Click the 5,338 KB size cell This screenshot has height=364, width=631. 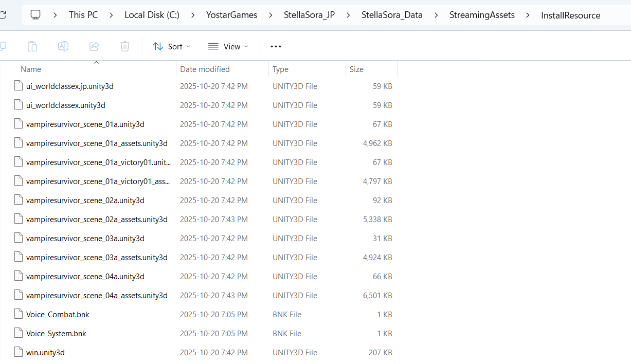[x=377, y=219]
